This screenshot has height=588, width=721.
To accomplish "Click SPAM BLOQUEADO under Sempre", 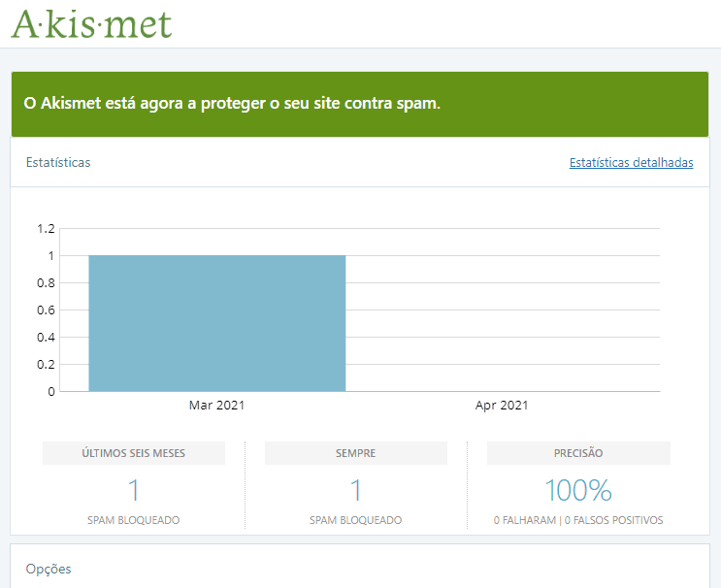I will (356, 520).
